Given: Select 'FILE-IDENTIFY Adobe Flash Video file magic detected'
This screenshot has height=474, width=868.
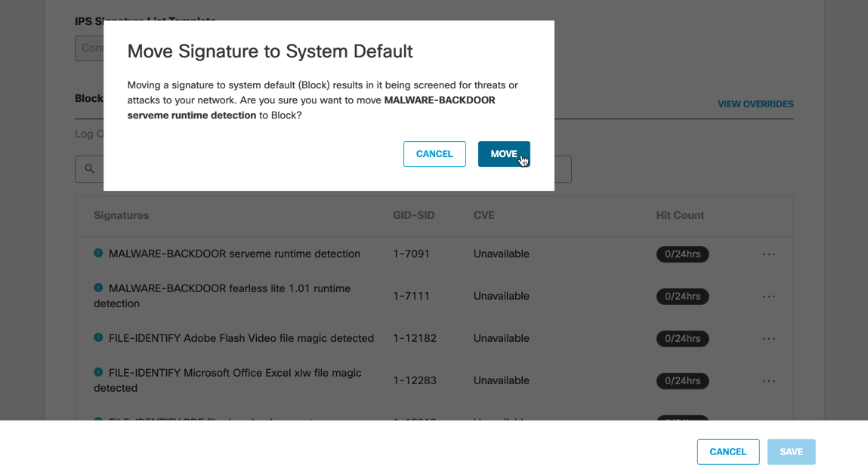Looking at the screenshot, I should click(241, 338).
